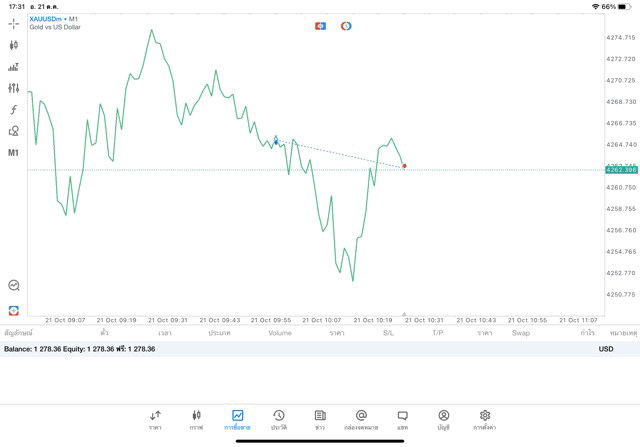Open the Mailbox tab with @ icon
Image resolution: width=640 pixels, height=447 pixels.
pos(361,419)
